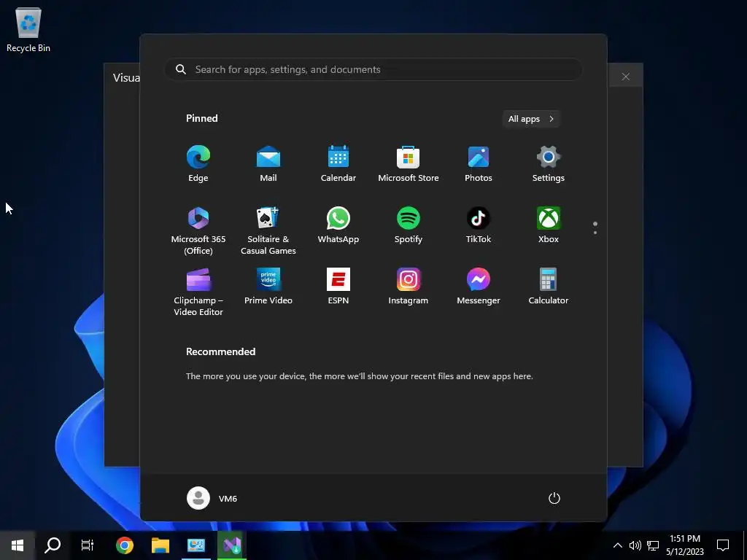Open taskbar Search
747x560 pixels.
point(53,545)
